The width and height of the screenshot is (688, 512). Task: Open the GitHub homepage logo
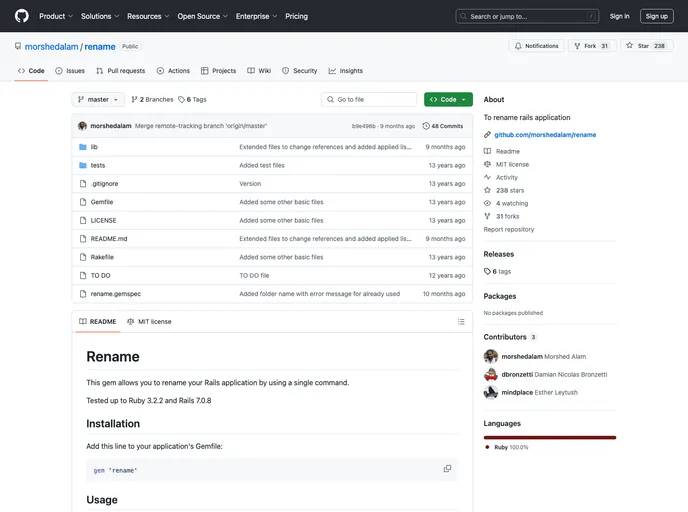coord(22,16)
